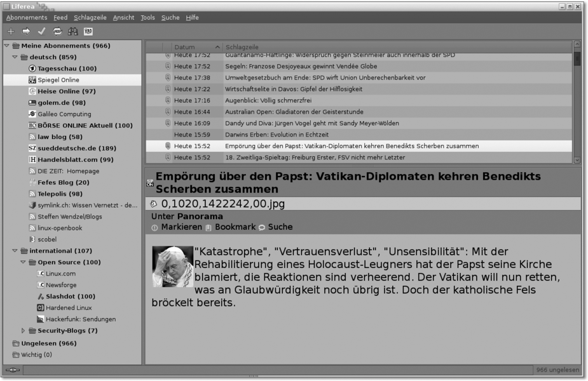Sort headlines by Datum column header

196,47
